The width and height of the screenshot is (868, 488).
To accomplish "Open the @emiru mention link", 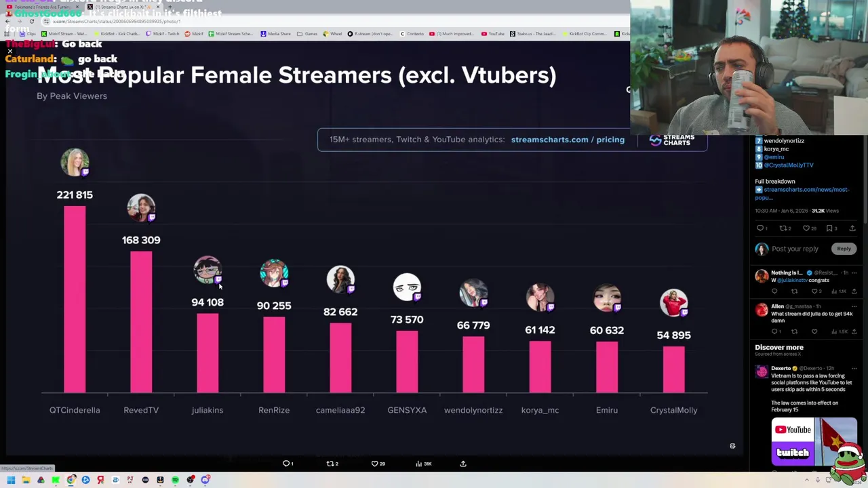I will [x=774, y=157].
